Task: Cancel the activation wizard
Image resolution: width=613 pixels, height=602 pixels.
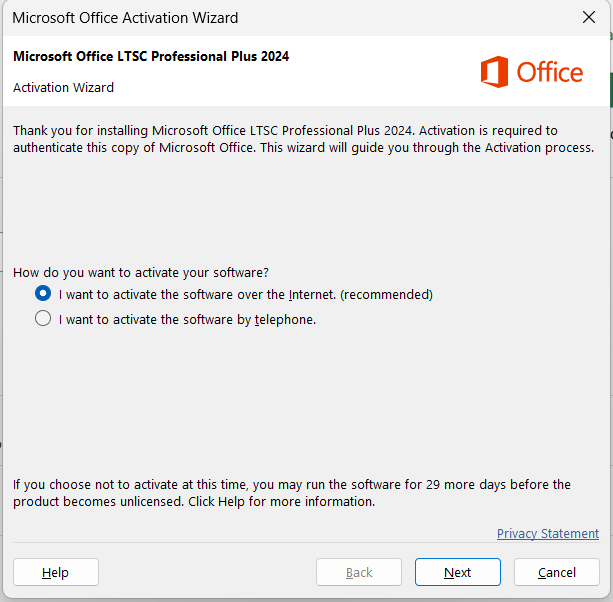Action: tap(557, 572)
